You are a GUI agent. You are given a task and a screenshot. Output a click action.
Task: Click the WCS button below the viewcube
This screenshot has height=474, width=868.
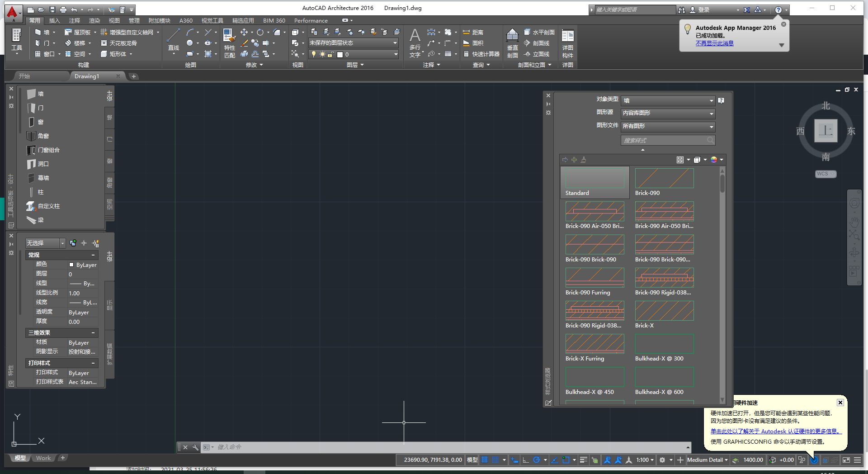826,174
